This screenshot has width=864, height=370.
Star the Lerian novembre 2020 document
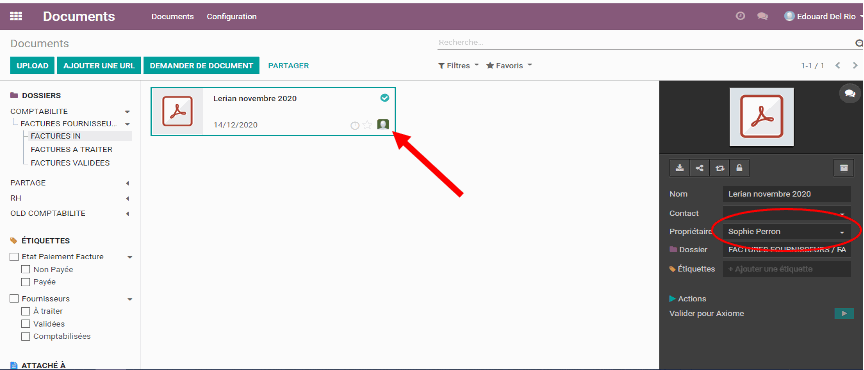click(367, 125)
